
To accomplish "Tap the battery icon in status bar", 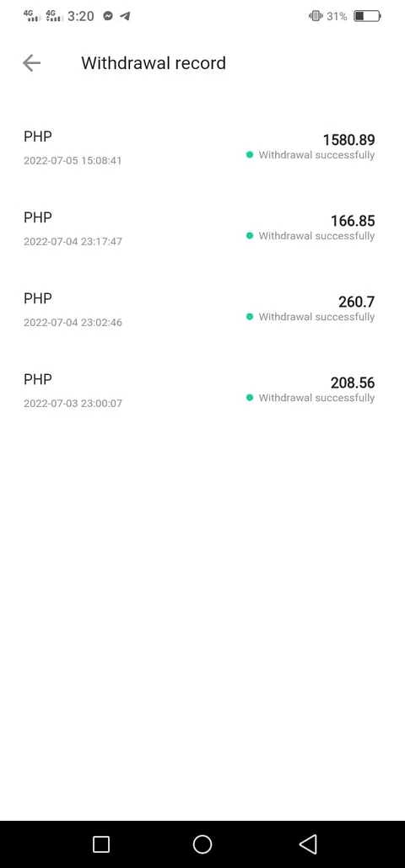I will point(367,16).
